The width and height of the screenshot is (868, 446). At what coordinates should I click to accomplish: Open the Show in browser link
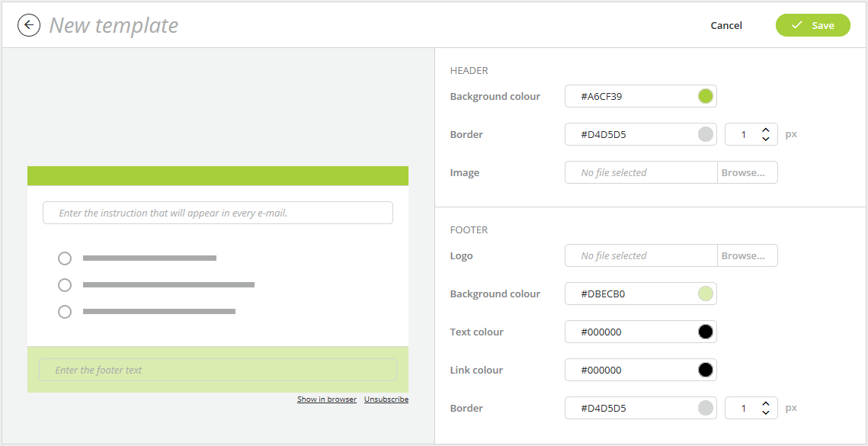click(x=326, y=399)
